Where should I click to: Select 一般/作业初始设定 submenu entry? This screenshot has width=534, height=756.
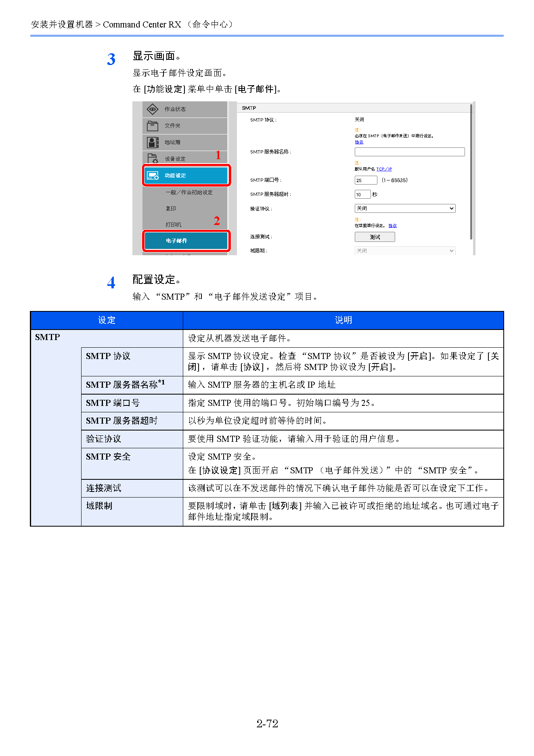(x=188, y=192)
